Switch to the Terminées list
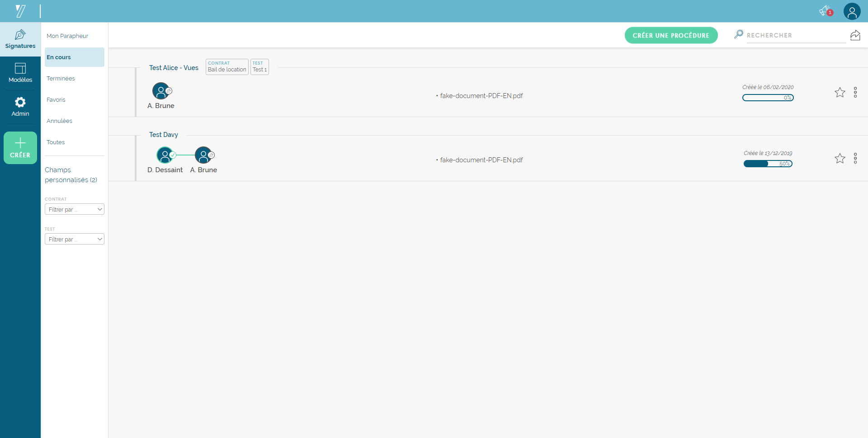This screenshot has width=868, height=438. coord(61,79)
